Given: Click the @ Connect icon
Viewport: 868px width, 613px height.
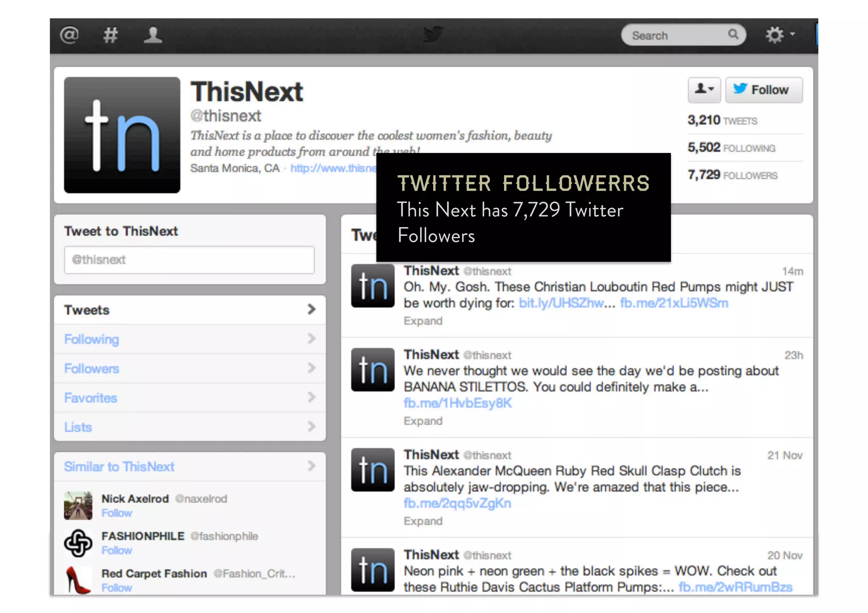Looking at the screenshot, I should (70, 35).
